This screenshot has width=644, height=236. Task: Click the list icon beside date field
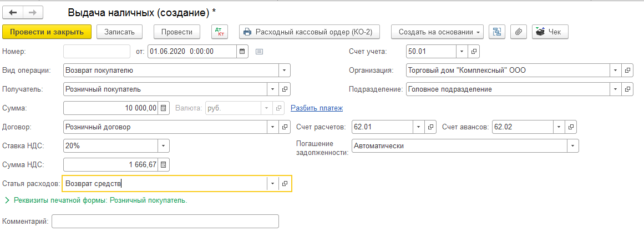[x=259, y=52]
